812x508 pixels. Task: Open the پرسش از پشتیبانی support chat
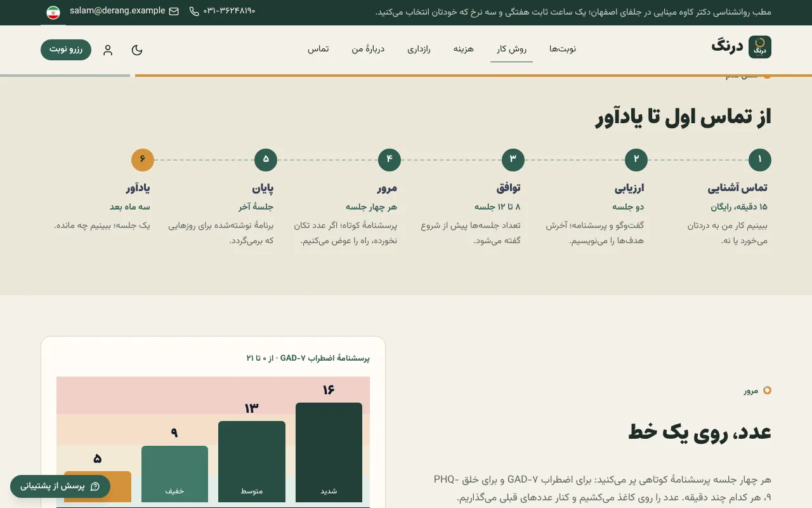tap(60, 486)
